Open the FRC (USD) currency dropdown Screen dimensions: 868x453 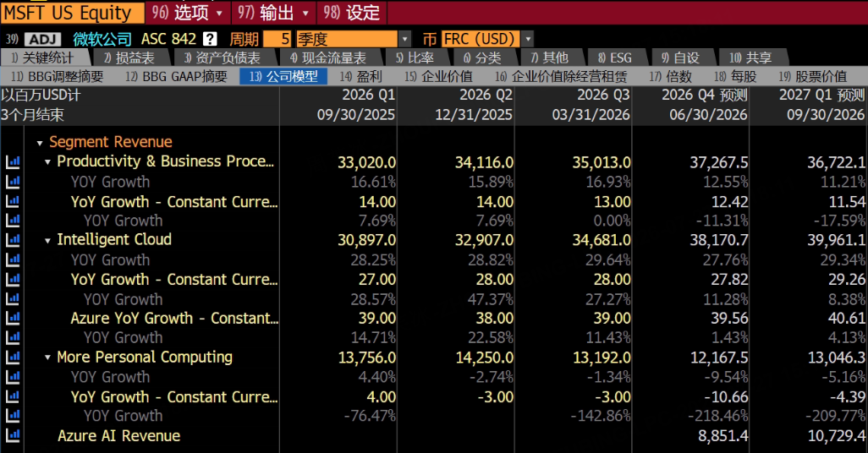[x=528, y=39]
